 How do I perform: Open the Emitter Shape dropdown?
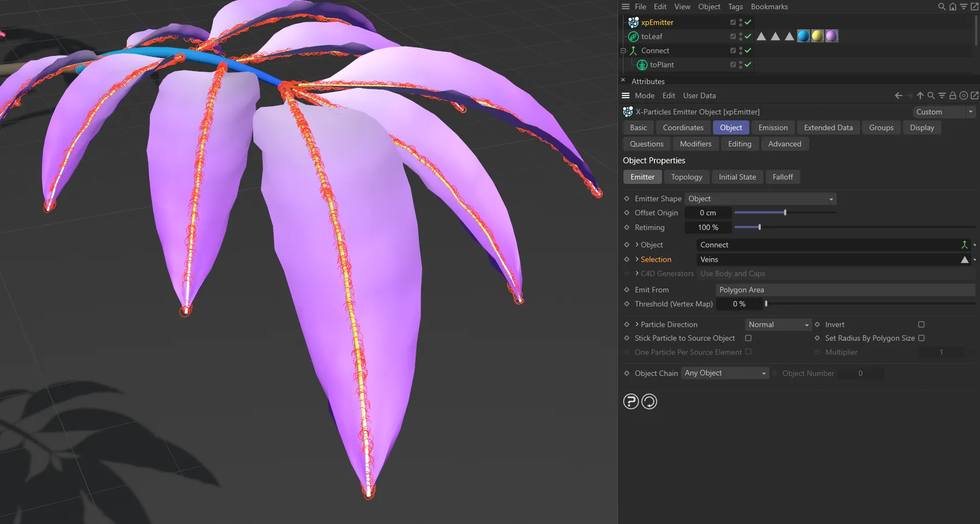pos(760,199)
